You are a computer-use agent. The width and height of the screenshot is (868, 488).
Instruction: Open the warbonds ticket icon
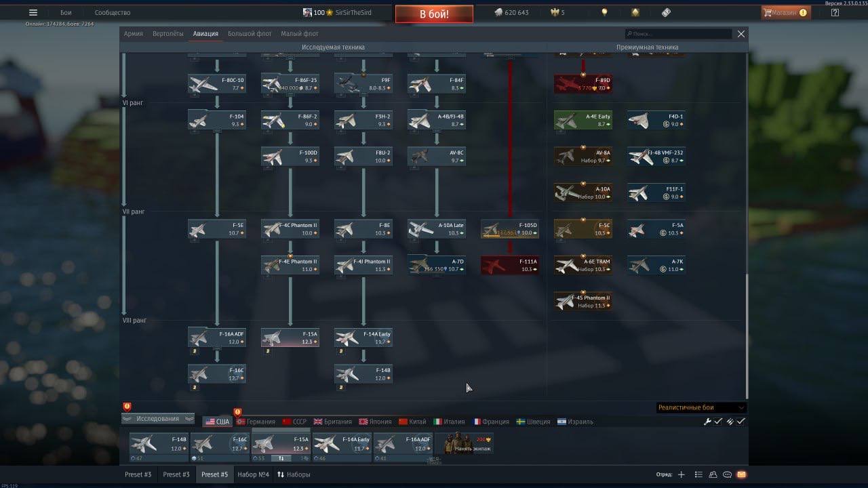click(666, 12)
